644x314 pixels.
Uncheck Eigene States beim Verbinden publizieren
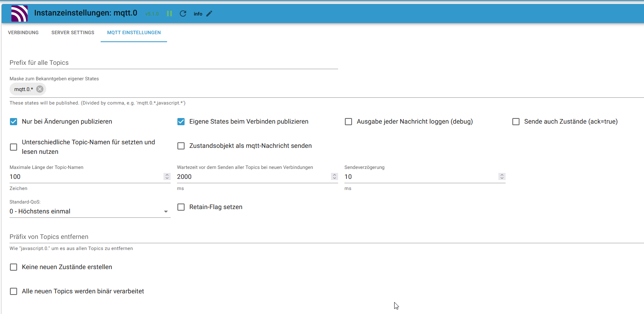[181, 122]
